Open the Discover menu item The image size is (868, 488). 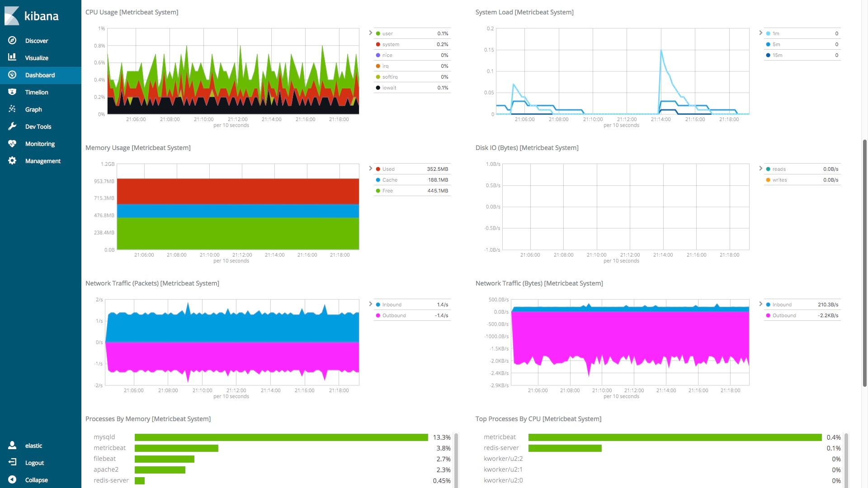(x=37, y=41)
